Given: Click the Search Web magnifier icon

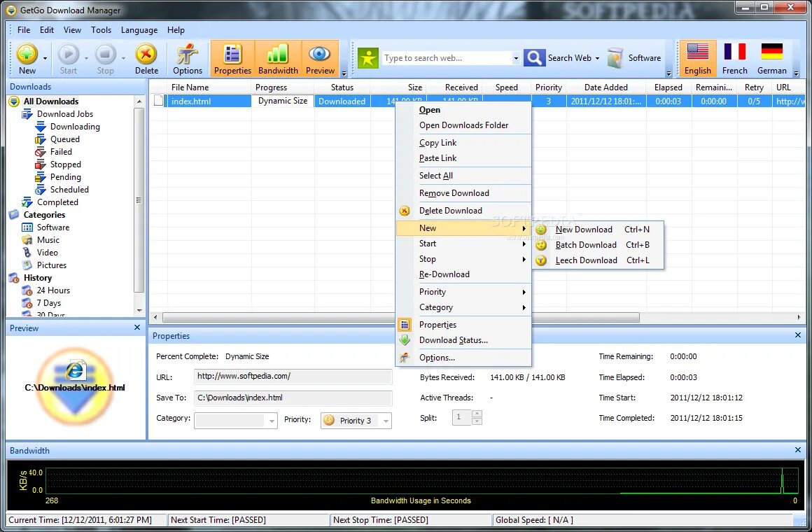Looking at the screenshot, I should 534,58.
